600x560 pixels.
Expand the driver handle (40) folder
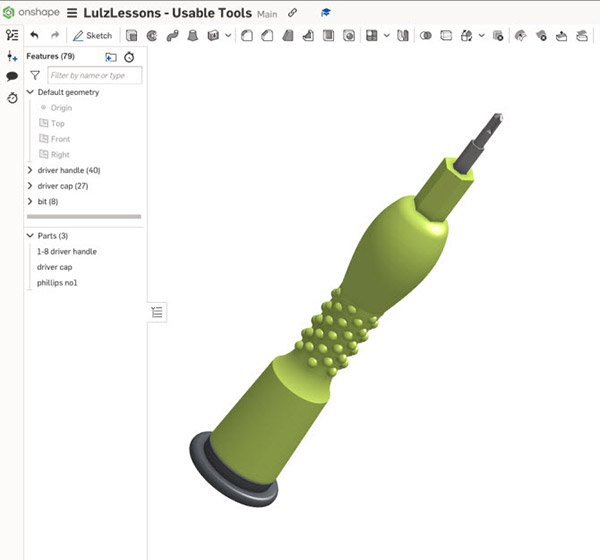click(30, 170)
